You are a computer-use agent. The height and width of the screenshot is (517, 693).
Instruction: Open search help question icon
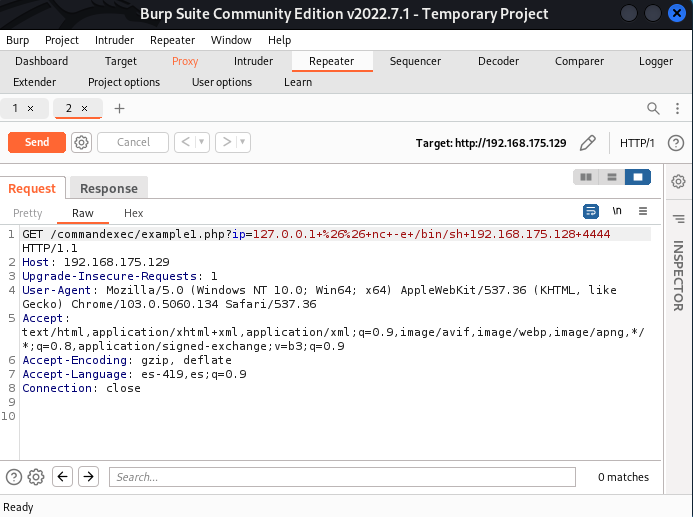coord(14,477)
